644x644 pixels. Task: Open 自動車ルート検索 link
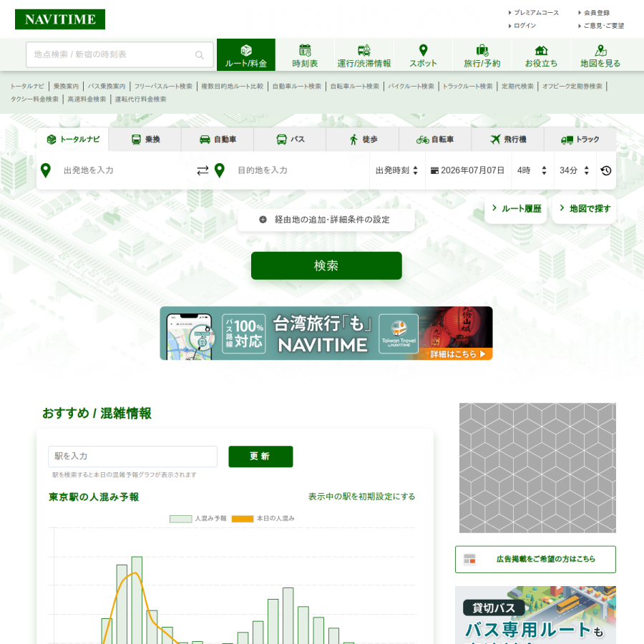[x=296, y=87]
